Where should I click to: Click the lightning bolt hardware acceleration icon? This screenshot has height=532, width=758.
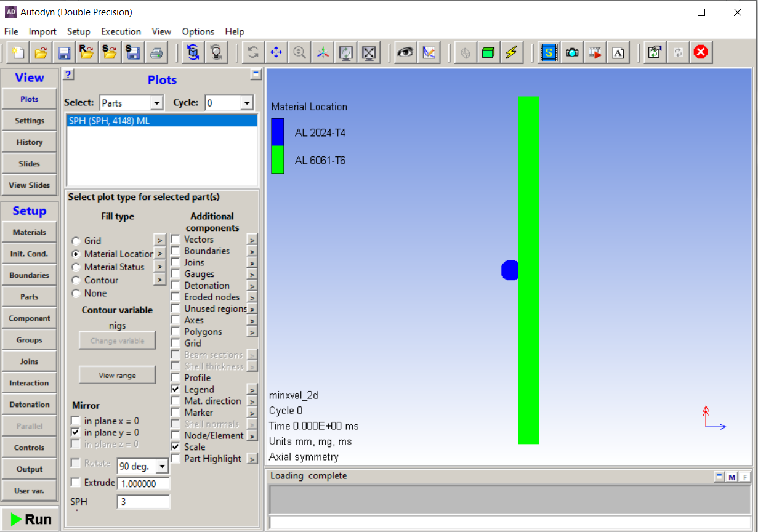(x=511, y=53)
